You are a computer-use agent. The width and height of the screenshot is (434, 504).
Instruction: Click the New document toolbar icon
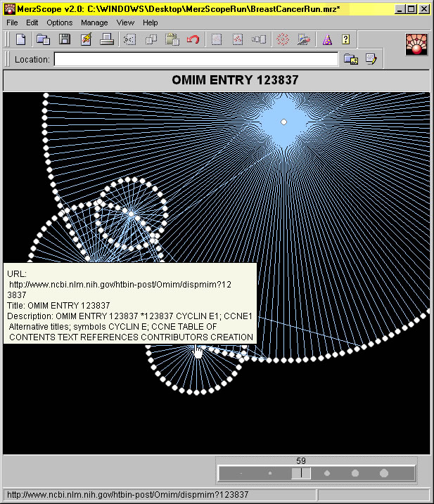pyautogui.click(x=22, y=39)
